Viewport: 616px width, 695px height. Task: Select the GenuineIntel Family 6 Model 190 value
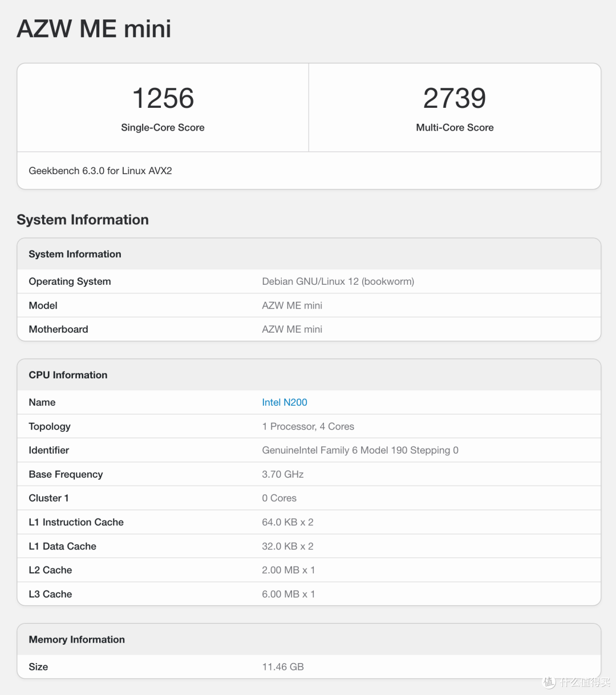coord(360,450)
